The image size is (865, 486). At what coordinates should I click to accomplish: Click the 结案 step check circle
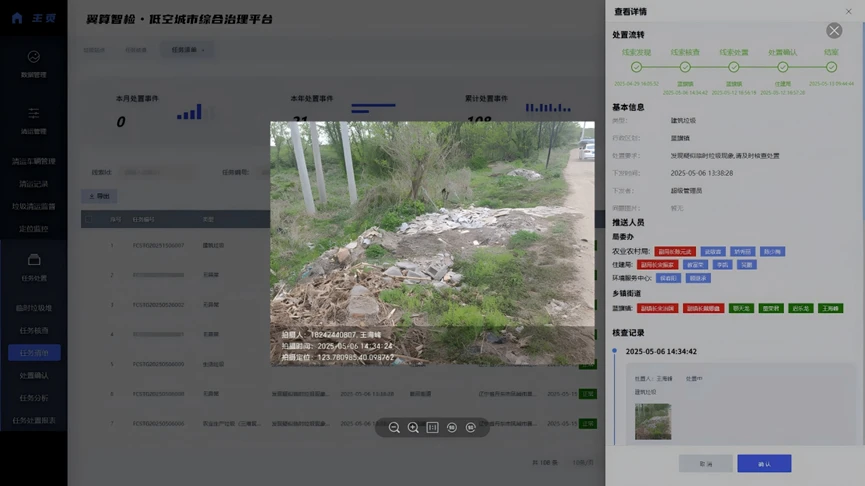click(x=831, y=67)
